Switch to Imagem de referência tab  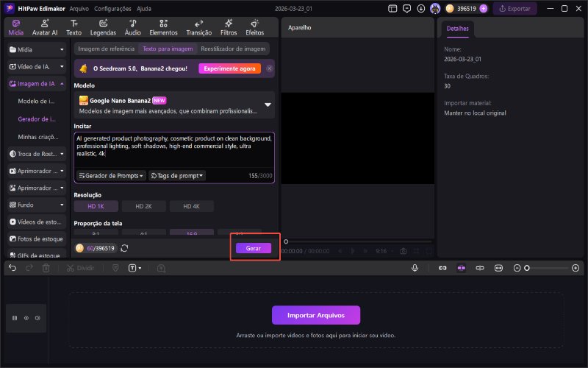point(106,49)
